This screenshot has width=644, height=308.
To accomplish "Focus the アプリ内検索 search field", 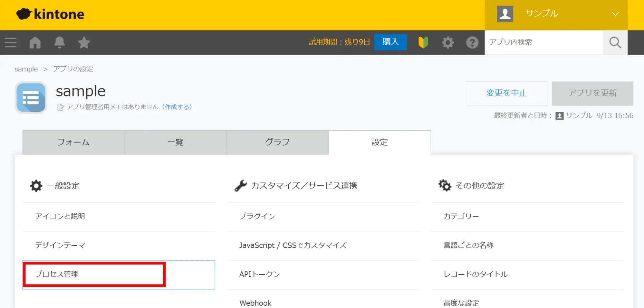I will click(543, 42).
